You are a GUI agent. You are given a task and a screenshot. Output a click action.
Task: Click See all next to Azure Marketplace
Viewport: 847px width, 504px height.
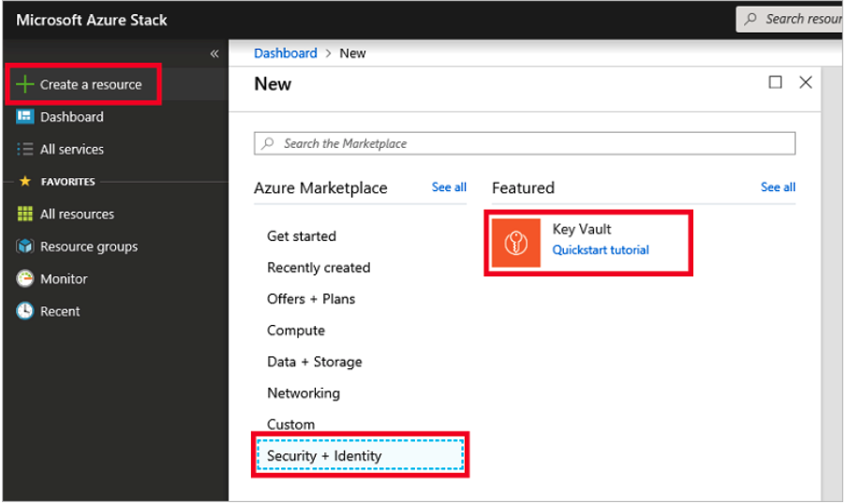tap(449, 187)
